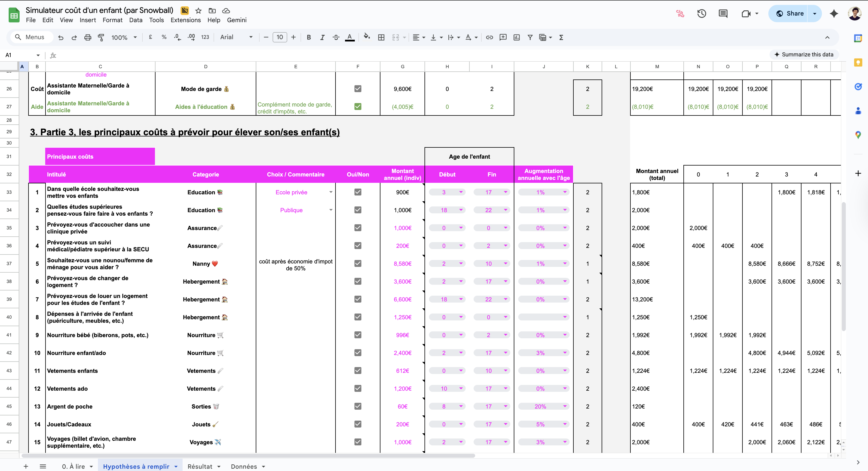Open the comments panel icon
The width and height of the screenshot is (868, 471).
(723, 14)
